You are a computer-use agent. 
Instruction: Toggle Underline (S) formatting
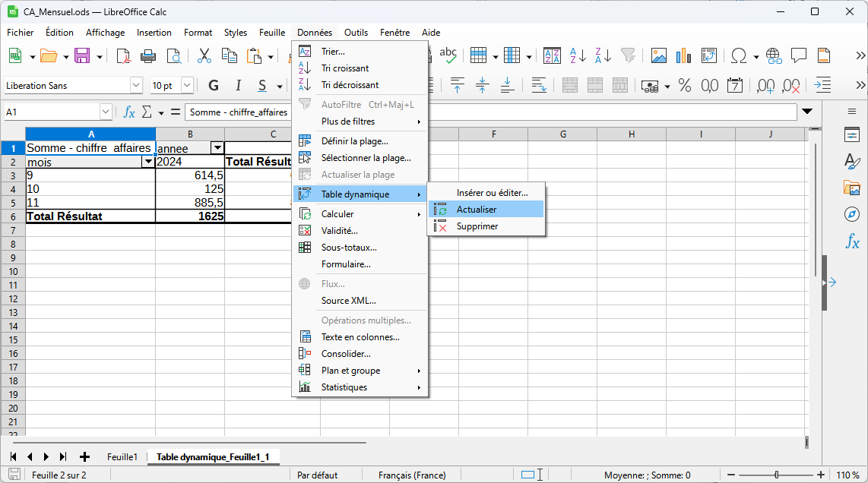[x=261, y=86]
